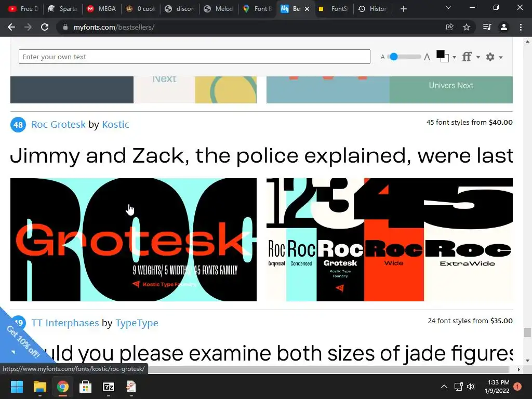The width and height of the screenshot is (532, 399).
Task: Open the Univers Next banner image
Action: (x=390, y=89)
